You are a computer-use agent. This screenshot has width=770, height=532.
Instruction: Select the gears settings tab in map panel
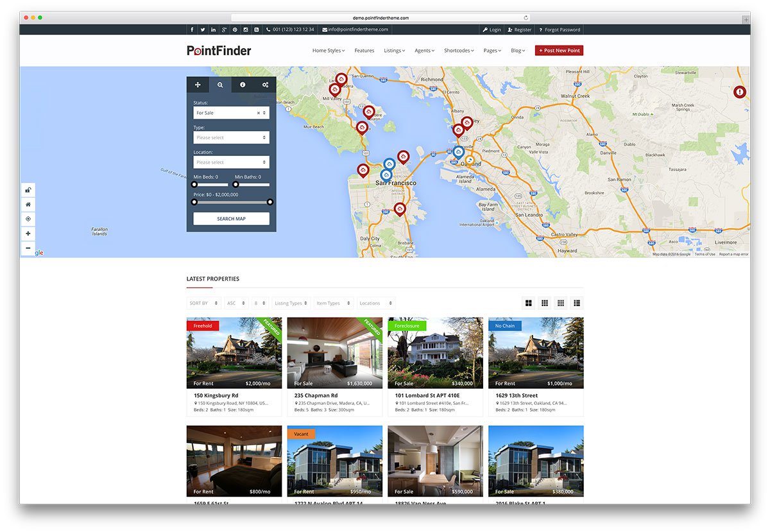pyautogui.click(x=265, y=85)
